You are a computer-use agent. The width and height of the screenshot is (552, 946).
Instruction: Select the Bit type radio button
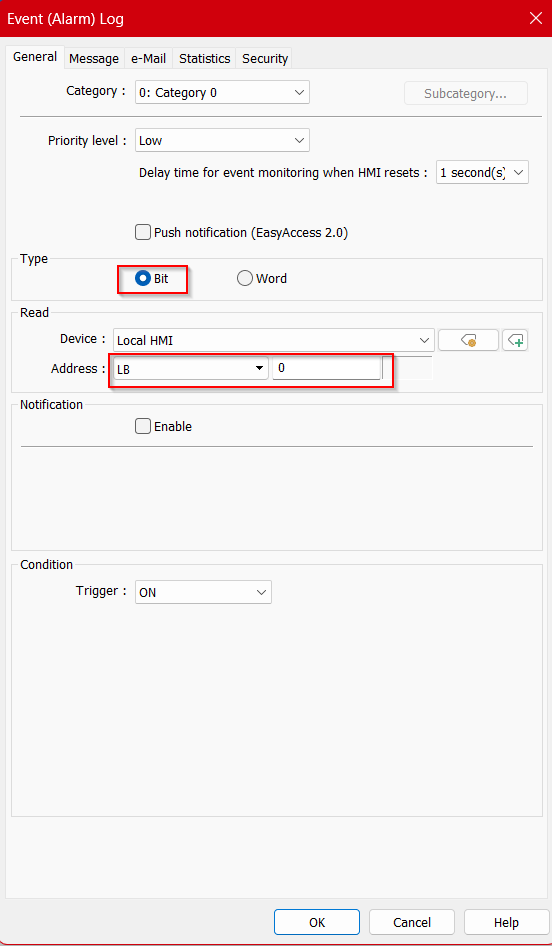152,279
